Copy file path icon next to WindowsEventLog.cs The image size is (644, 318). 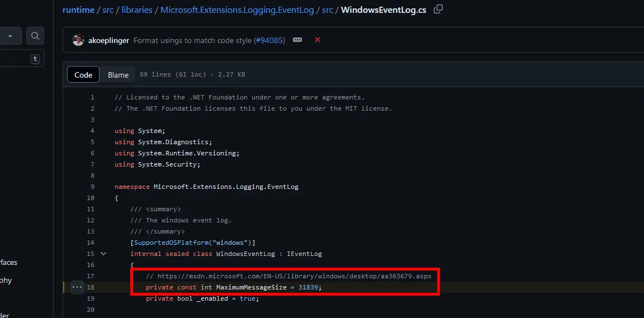438,9
